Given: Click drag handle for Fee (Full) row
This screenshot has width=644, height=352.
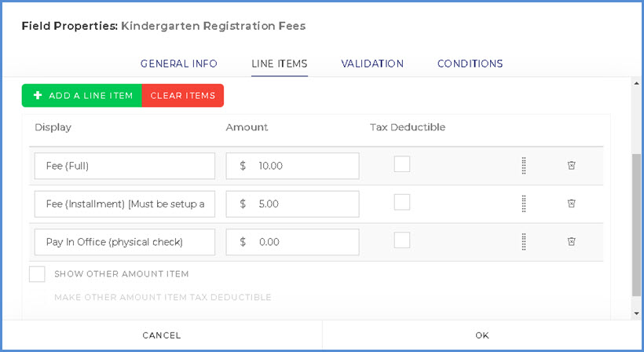Looking at the screenshot, I should (x=524, y=166).
